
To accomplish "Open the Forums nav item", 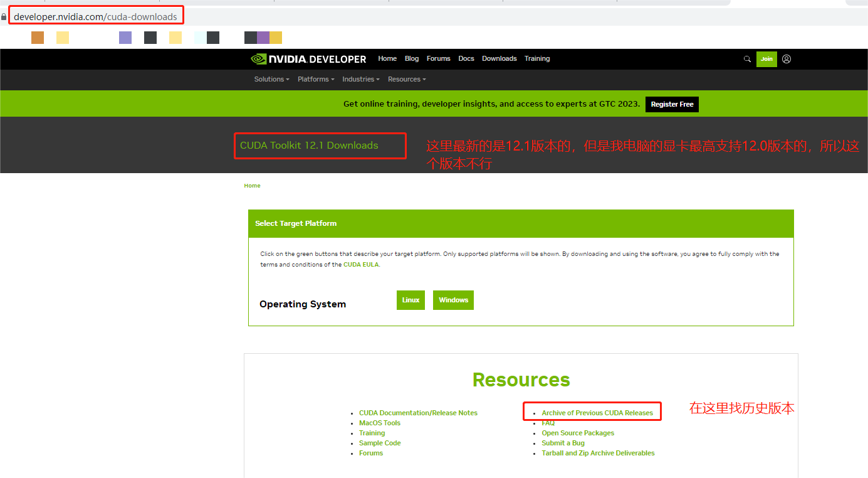I will click(439, 58).
